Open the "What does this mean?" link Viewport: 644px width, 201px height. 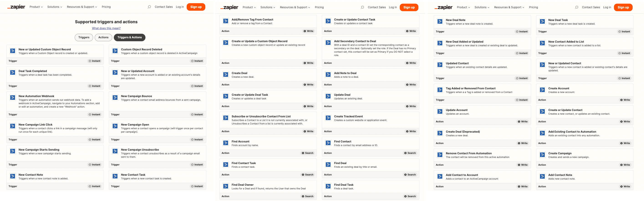coord(106,28)
